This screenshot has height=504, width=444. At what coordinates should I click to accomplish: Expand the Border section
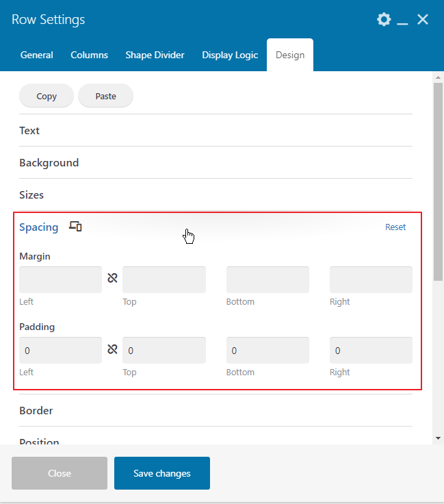(216, 410)
